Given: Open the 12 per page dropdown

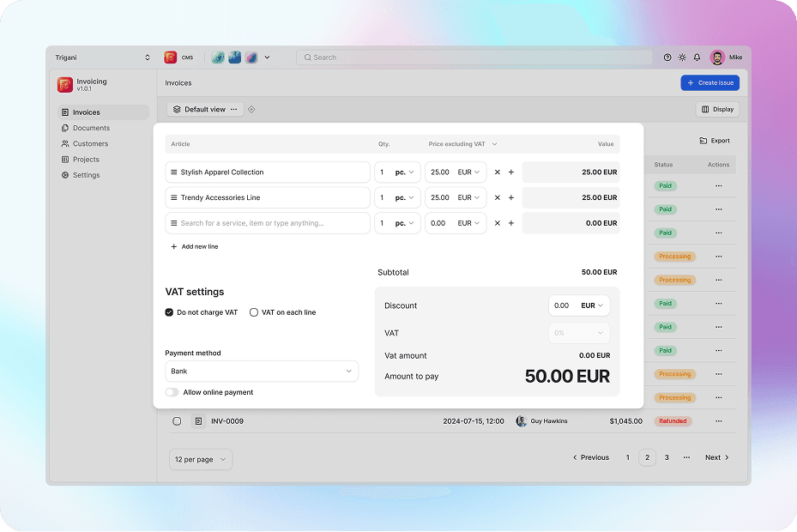Looking at the screenshot, I should click(x=200, y=459).
